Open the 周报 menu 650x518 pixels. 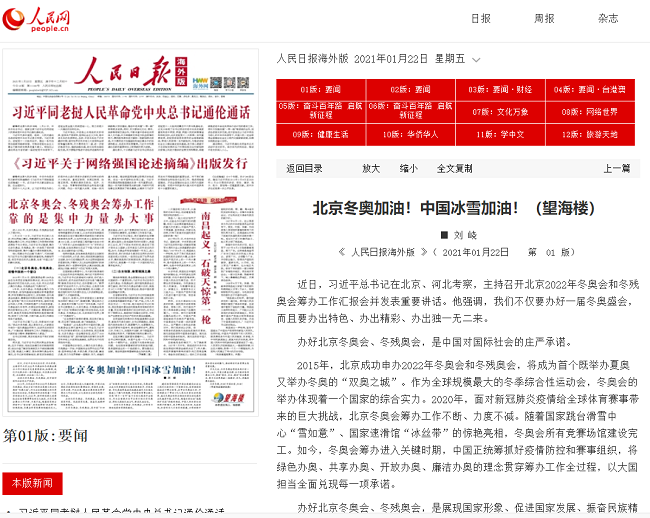tap(544, 19)
